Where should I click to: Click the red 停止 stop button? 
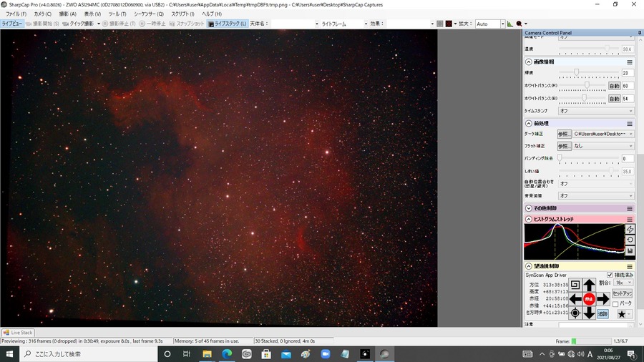pyautogui.click(x=589, y=299)
